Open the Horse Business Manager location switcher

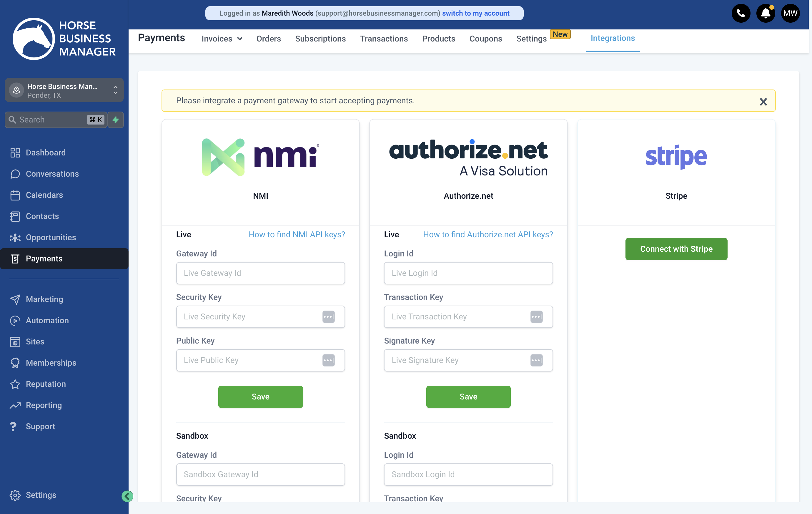64,90
